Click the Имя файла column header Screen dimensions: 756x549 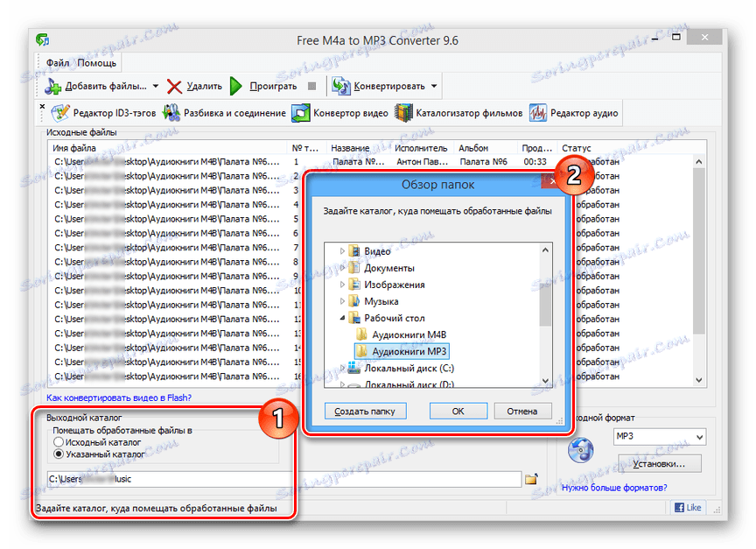(x=167, y=148)
